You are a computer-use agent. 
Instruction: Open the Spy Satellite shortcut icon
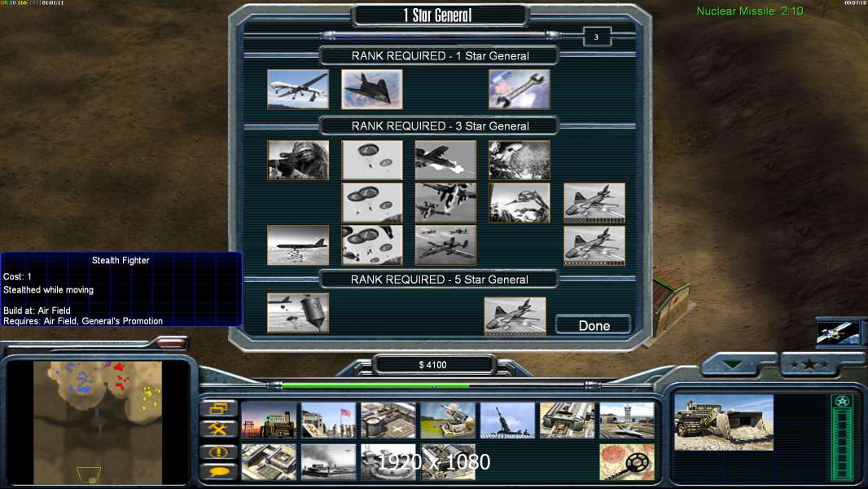838,333
